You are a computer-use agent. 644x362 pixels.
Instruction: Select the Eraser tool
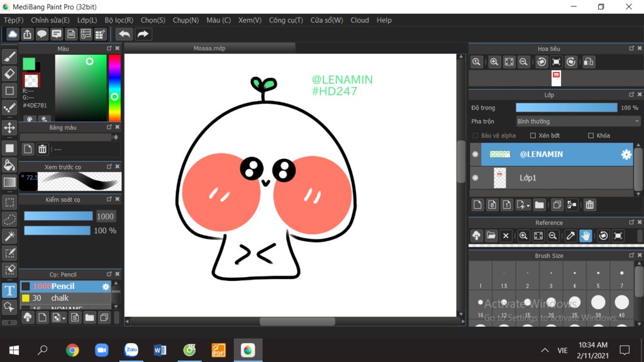point(9,74)
